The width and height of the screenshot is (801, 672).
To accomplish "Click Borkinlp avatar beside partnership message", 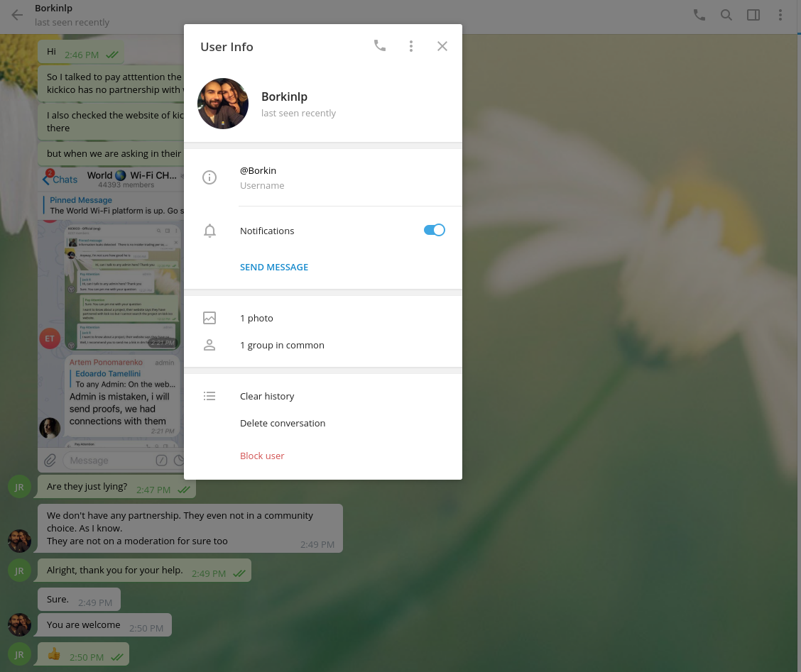I will (19, 541).
